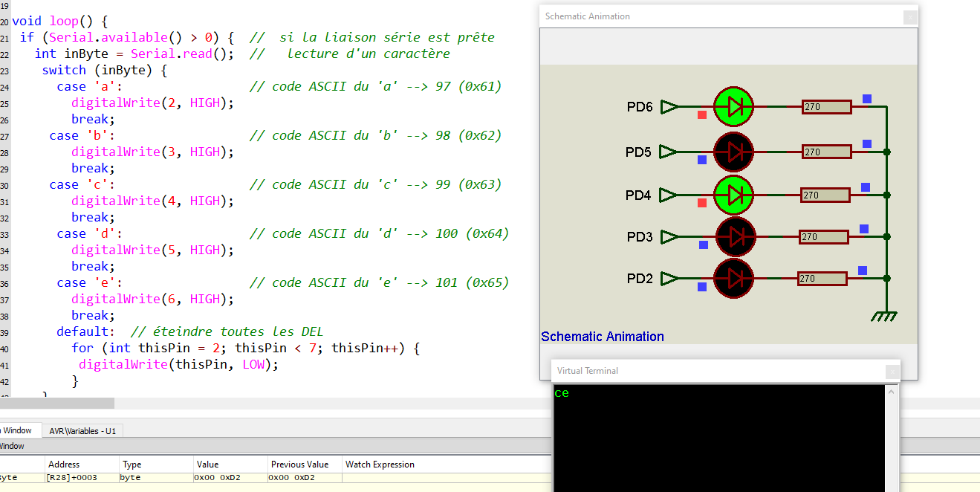Image resolution: width=980 pixels, height=492 pixels.
Task: Close the Virtual Terminal window
Action: coord(892,372)
